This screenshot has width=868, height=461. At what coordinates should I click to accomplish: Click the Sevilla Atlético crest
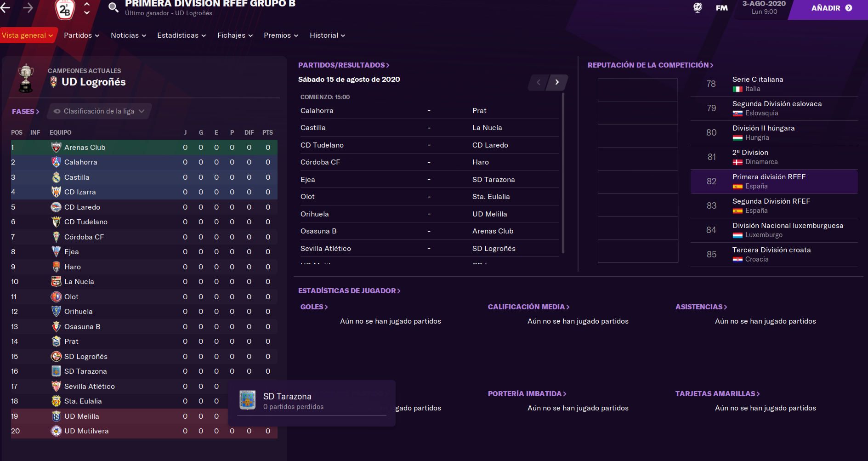click(x=56, y=387)
